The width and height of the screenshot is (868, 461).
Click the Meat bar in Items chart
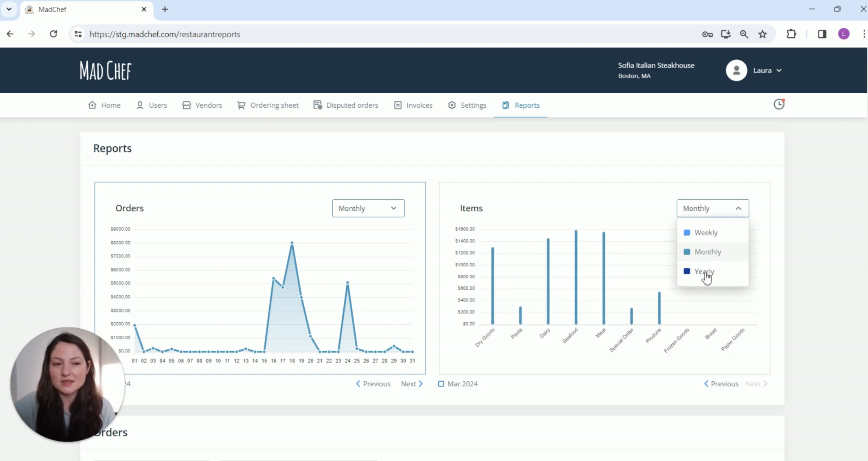604,278
